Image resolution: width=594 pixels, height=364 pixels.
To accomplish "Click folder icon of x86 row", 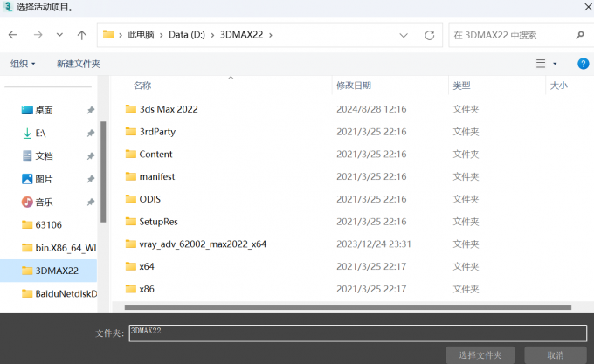I will pyautogui.click(x=131, y=289).
